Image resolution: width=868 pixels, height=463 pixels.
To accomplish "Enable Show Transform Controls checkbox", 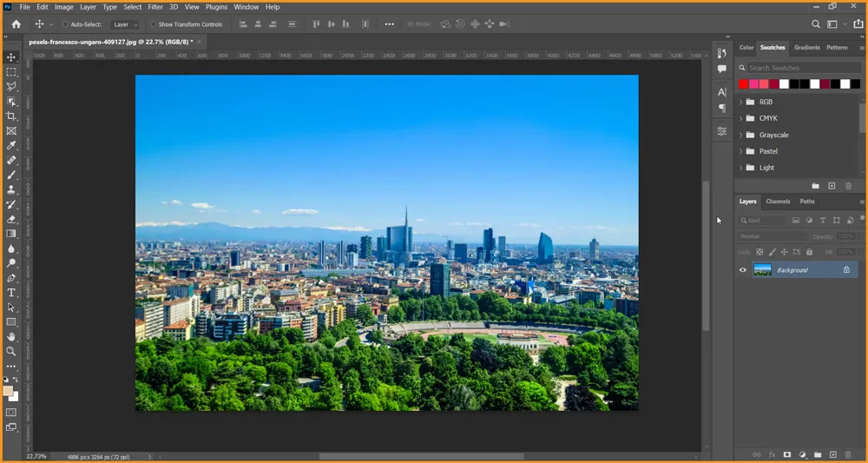I will (154, 24).
